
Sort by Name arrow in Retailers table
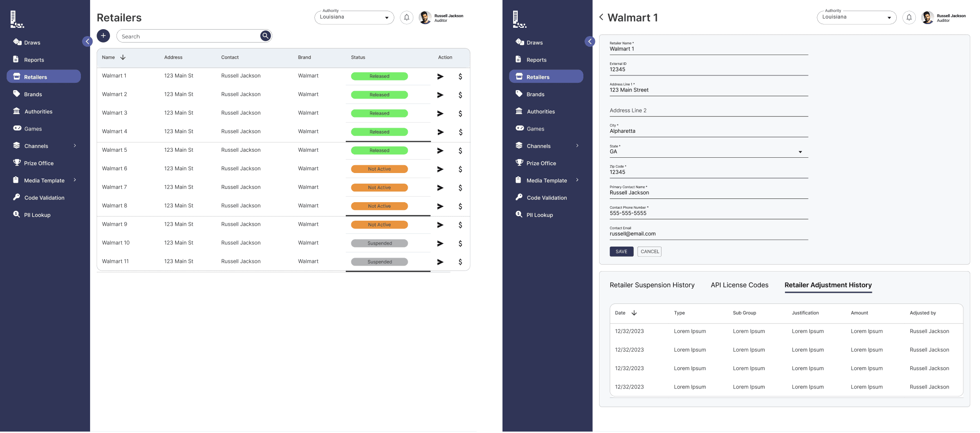[123, 57]
